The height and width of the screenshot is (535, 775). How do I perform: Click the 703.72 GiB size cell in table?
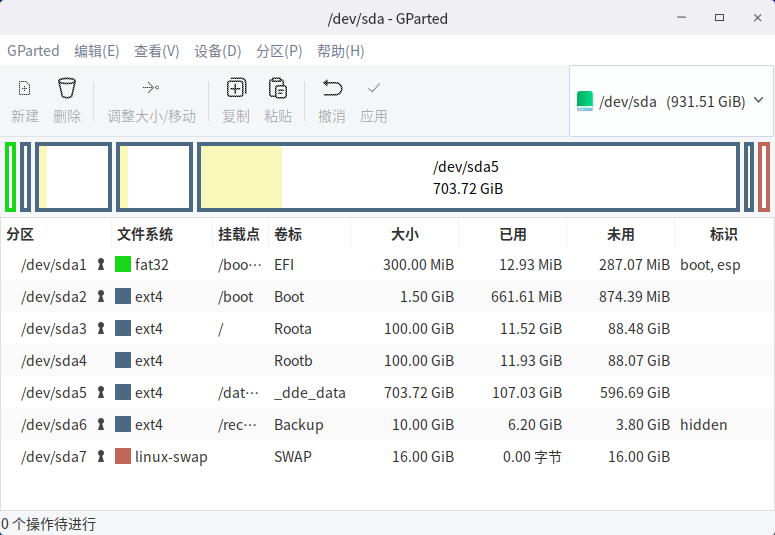[x=419, y=393]
